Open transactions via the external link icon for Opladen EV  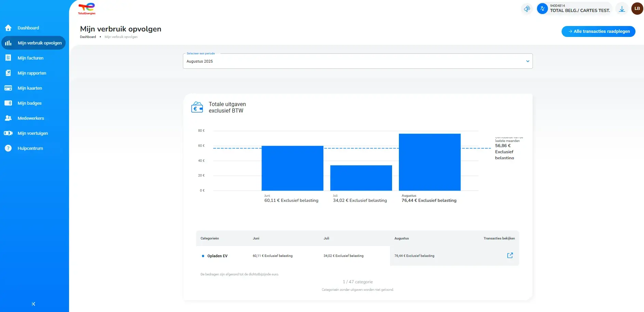click(x=510, y=255)
